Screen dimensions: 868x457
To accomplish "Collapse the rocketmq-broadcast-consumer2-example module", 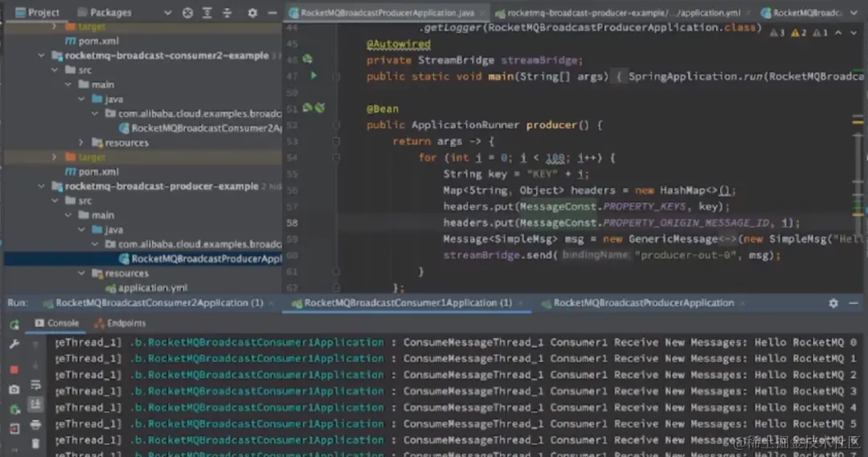I will click(42, 56).
